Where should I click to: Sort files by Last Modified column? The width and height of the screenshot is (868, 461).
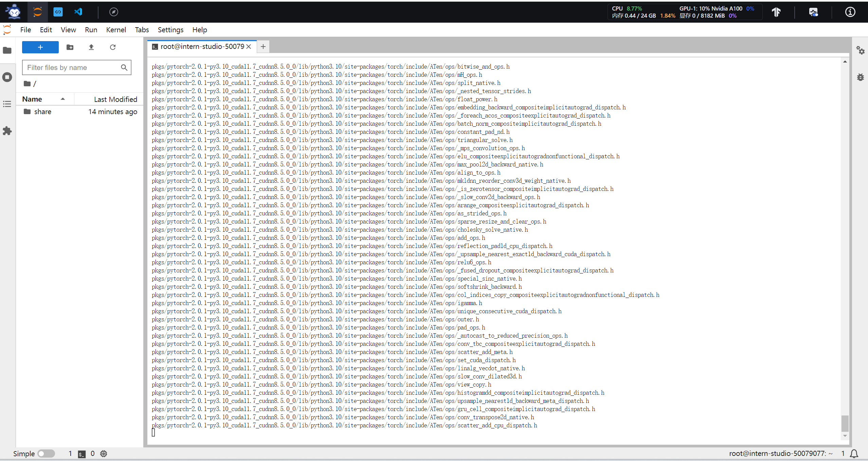tap(115, 99)
